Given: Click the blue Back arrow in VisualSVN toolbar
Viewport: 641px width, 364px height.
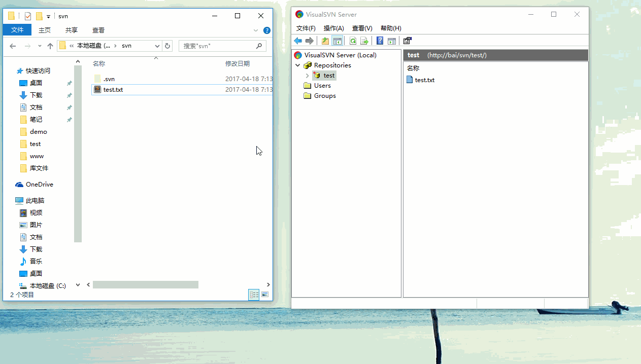Looking at the screenshot, I should [298, 41].
